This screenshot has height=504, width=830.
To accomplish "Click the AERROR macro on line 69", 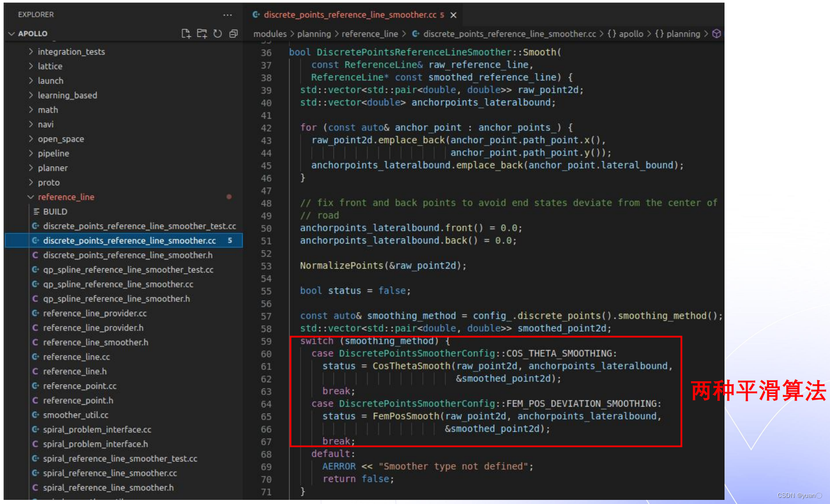I will (x=339, y=467).
